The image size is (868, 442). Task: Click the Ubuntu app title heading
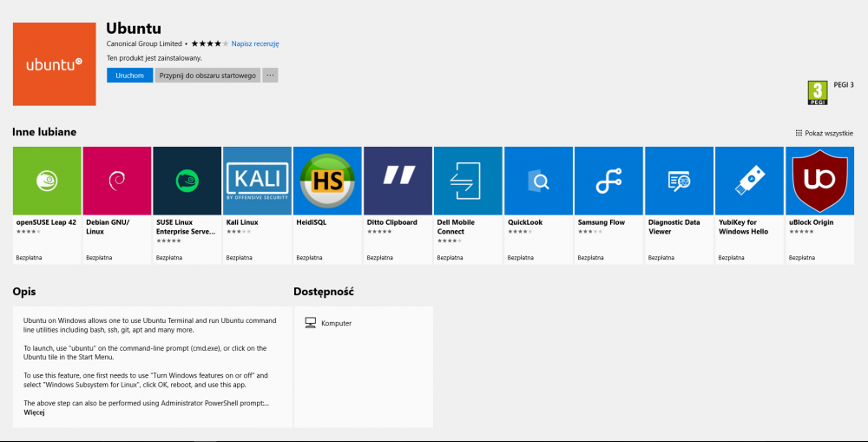pyautogui.click(x=134, y=28)
